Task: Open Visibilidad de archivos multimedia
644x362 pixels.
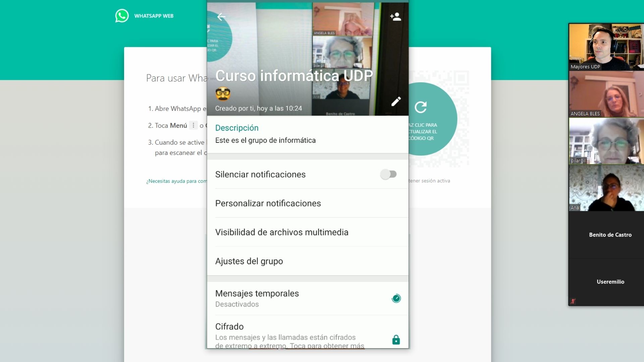Action: pos(308,232)
